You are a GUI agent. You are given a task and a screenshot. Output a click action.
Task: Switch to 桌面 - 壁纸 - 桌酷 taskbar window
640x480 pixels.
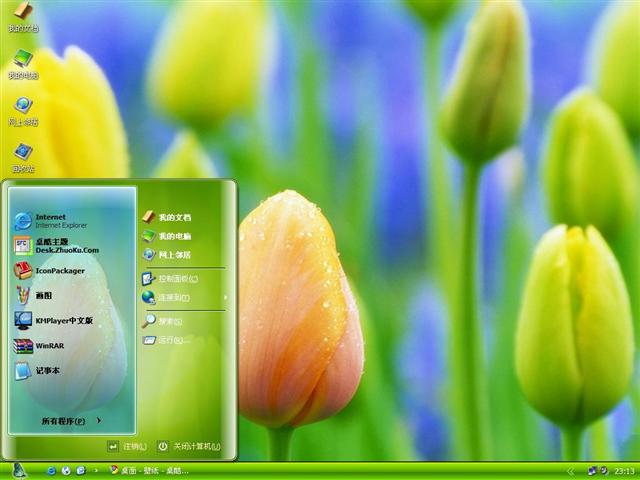(x=149, y=471)
